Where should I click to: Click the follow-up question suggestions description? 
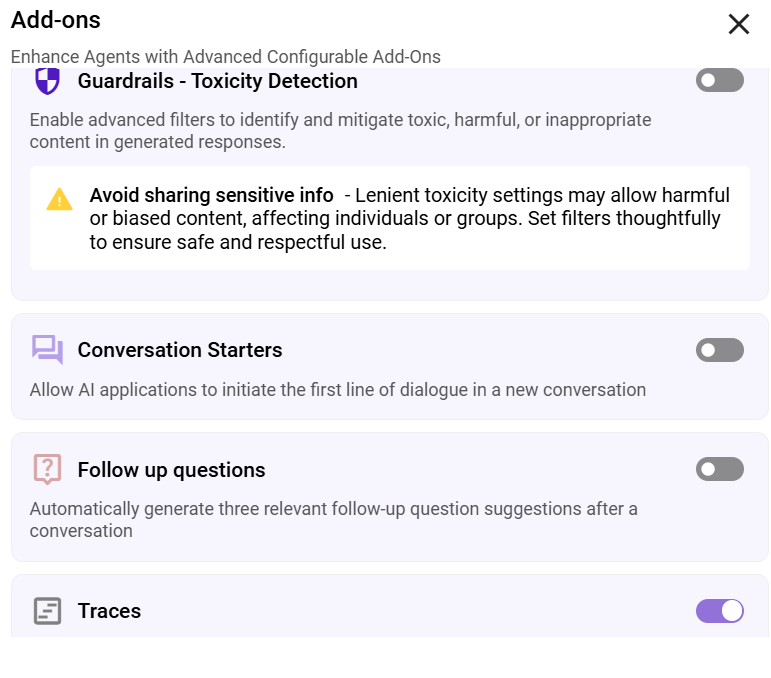[x=333, y=519]
